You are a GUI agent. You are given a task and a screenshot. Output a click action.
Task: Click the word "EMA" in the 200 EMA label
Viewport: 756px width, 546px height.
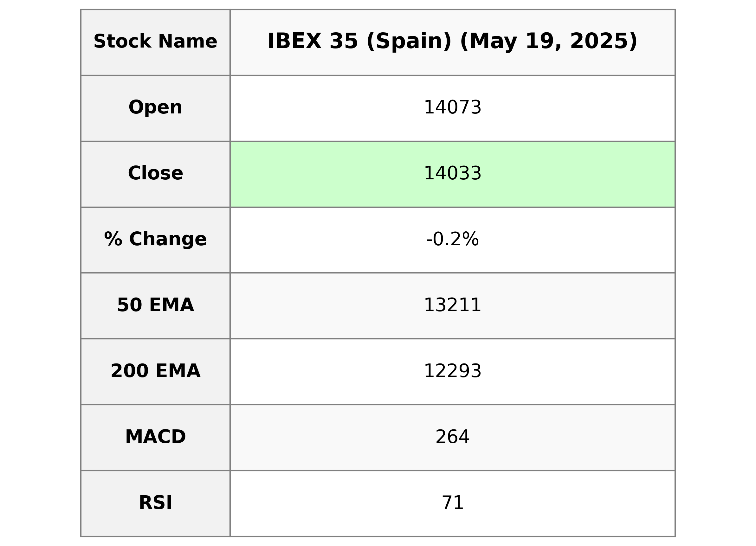(x=178, y=371)
